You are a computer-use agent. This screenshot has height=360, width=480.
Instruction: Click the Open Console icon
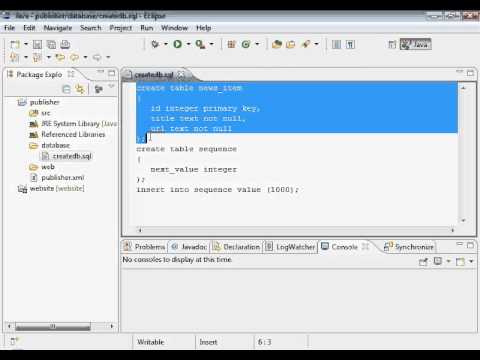[x=460, y=262]
